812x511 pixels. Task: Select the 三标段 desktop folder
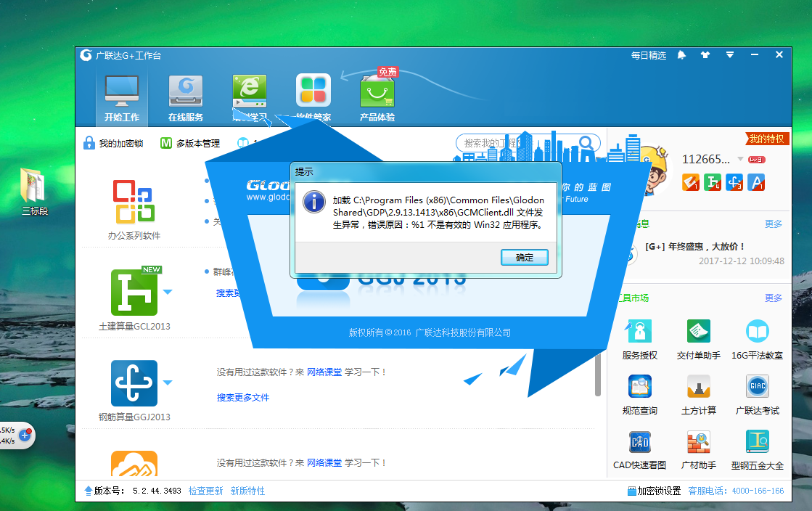click(x=34, y=192)
